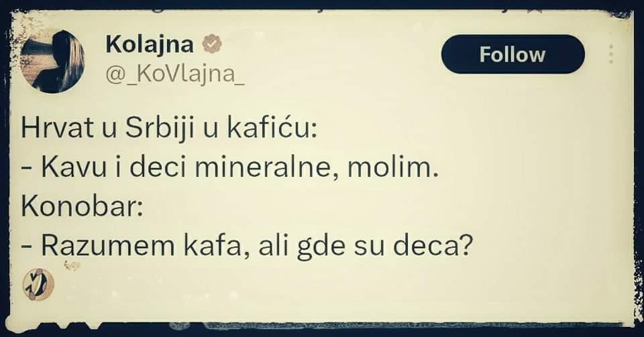Click the word 'Hrvat' starting the tweet

(x=52, y=129)
